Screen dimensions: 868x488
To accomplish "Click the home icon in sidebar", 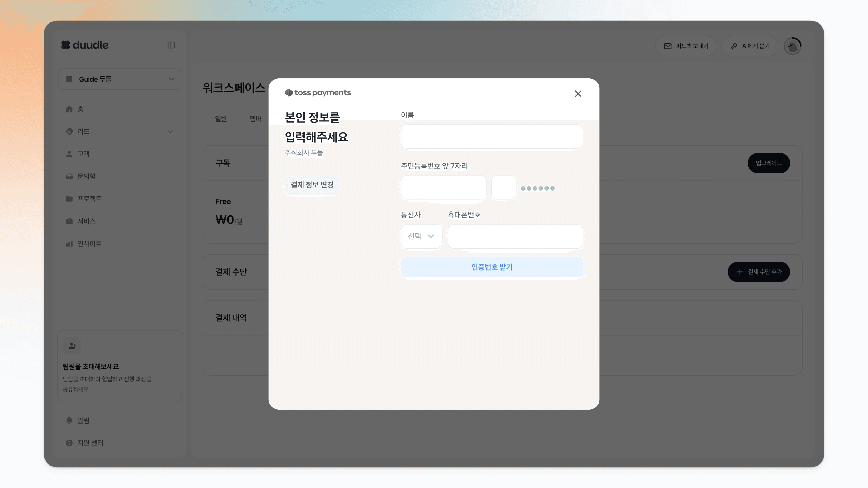I will click(69, 109).
